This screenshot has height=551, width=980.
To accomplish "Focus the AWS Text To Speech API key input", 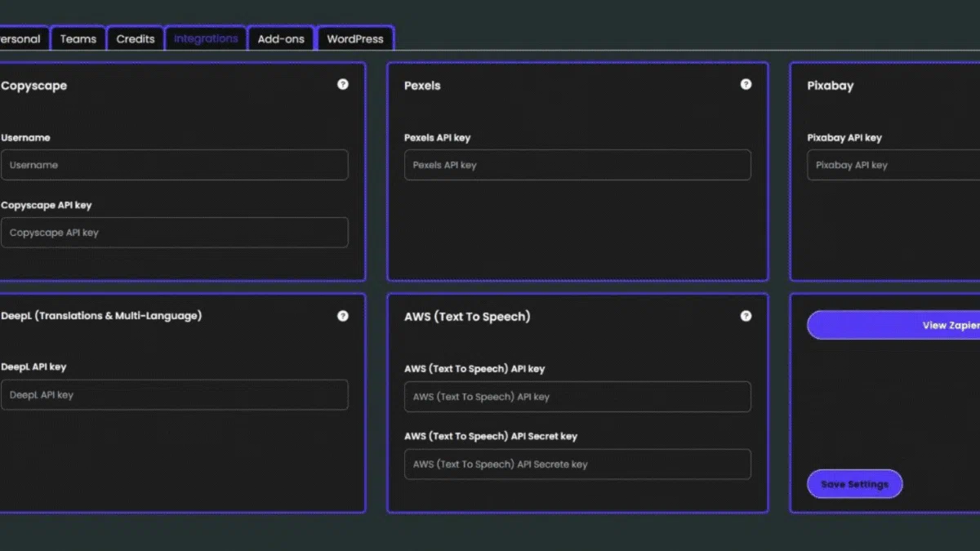I will [x=577, y=397].
